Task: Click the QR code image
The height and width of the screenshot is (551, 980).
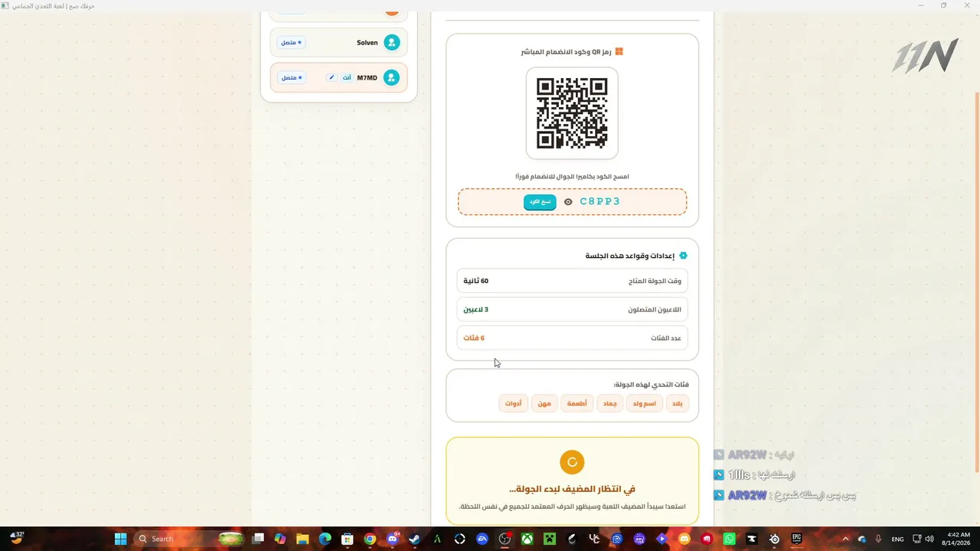Action: point(572,113)
